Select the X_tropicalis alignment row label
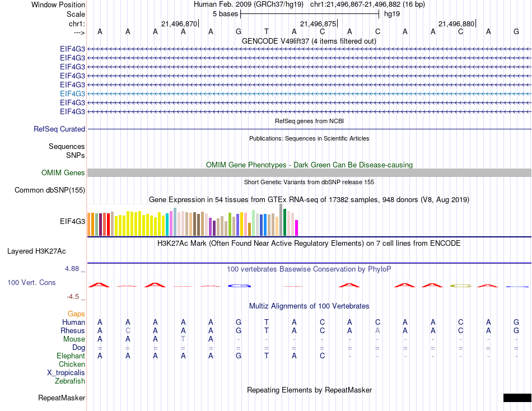The image size is (532, 411). 66,373
